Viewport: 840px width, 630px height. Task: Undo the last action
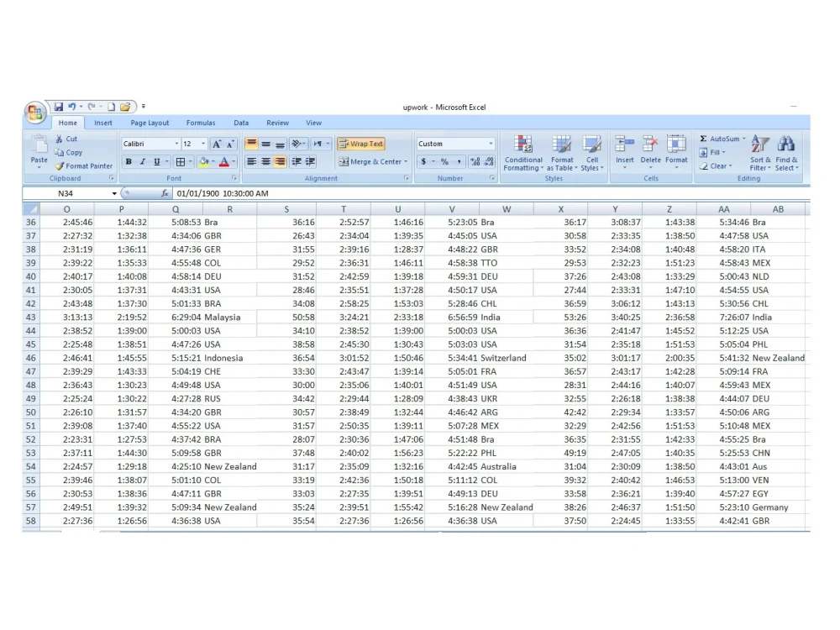(x=71, y=107)
